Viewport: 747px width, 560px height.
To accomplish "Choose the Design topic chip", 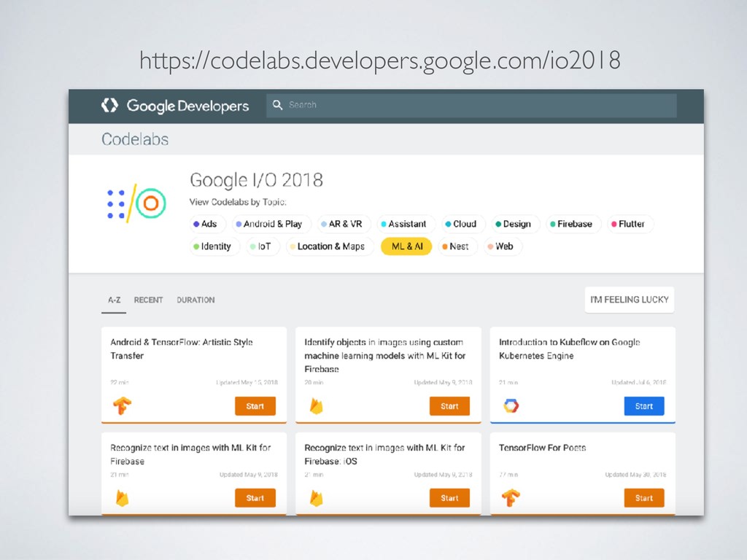I will [514, 224].
